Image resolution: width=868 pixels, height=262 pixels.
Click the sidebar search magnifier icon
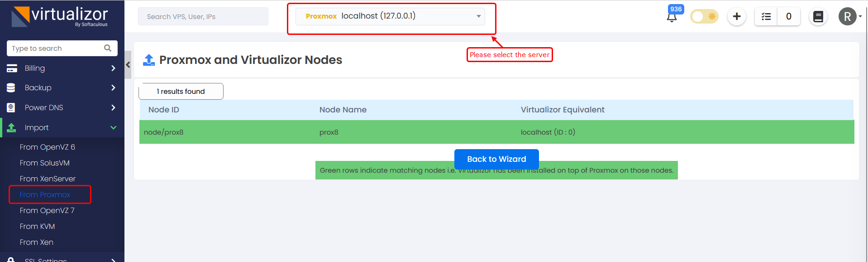[108, 48]
